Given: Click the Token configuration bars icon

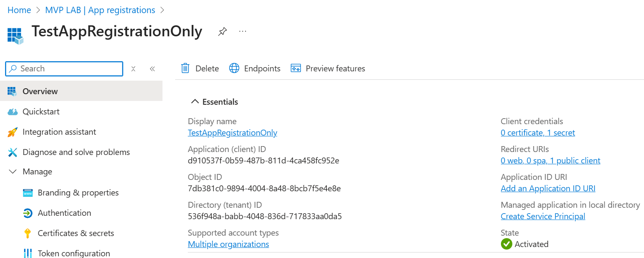Looking at the screenshot, I should click(x=28, y=253).
